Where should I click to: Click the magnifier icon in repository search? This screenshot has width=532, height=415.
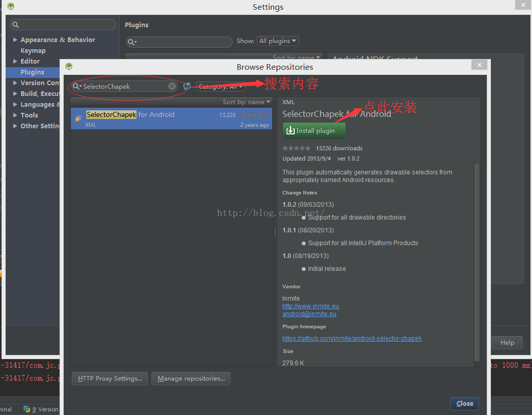[x=77, y=87]
